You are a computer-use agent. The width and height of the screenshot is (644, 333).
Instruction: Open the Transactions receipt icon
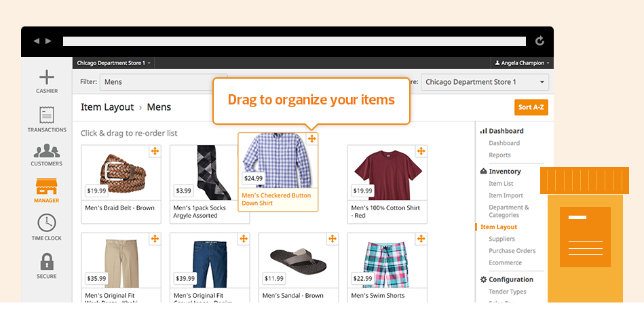(x=46, y=115)
